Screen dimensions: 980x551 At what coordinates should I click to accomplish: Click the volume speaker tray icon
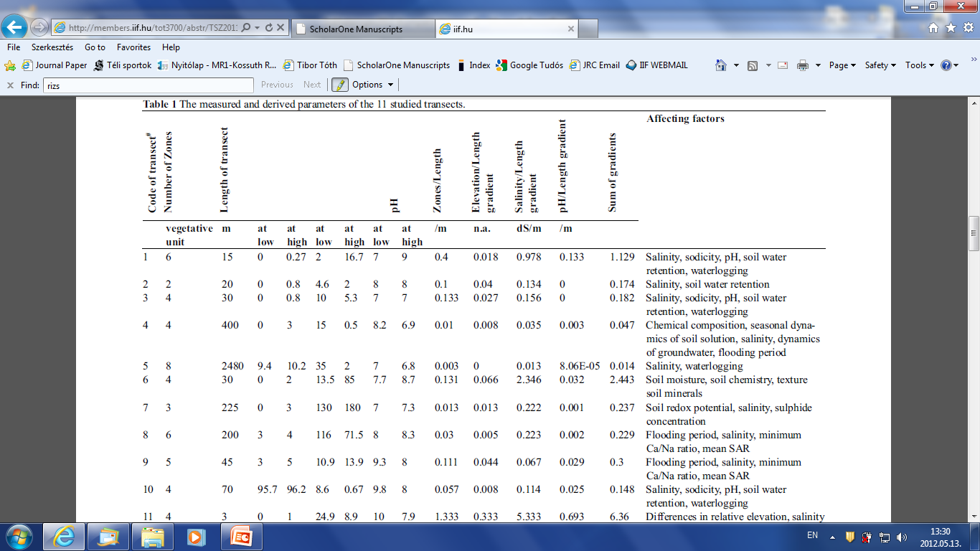coord(902,537)
